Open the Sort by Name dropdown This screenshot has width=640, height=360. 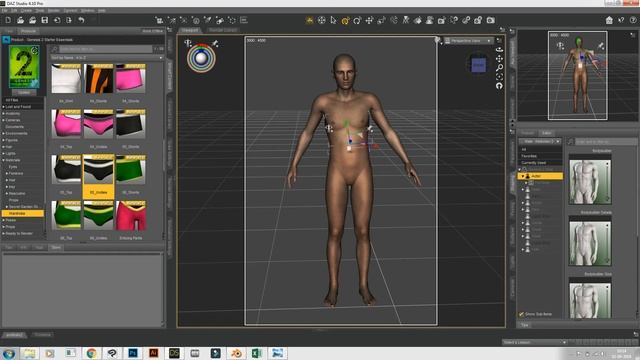[107, 58]
